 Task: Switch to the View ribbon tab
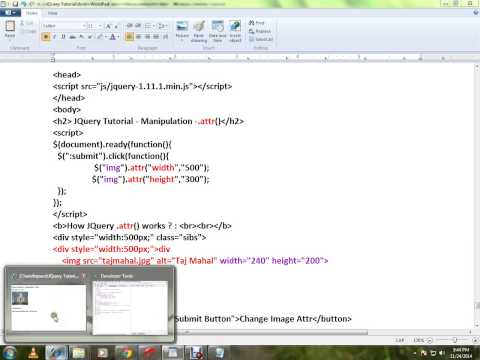(53, 13)
